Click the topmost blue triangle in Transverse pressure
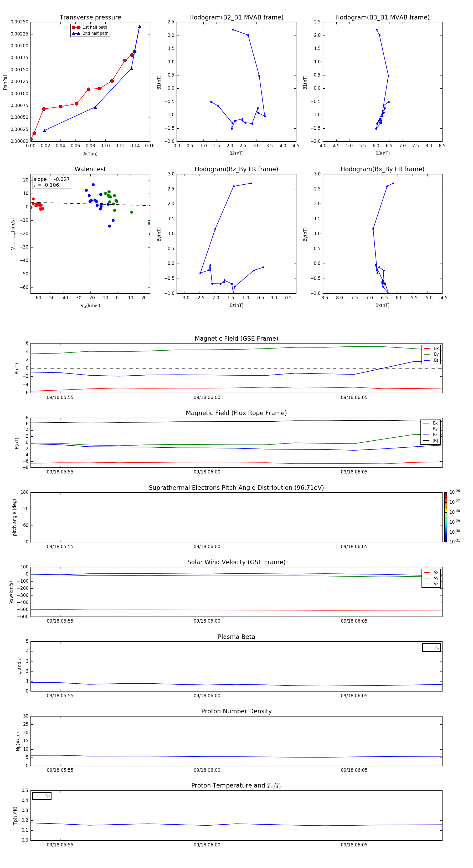The height and width of the screenshot is (868, 473). coord(139,27)
